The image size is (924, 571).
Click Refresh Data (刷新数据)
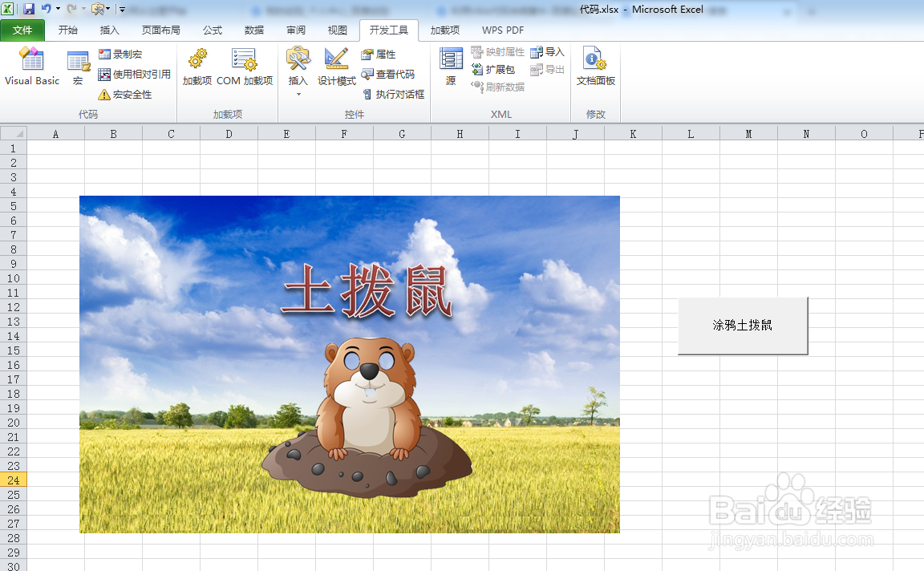tap(498, 87)
